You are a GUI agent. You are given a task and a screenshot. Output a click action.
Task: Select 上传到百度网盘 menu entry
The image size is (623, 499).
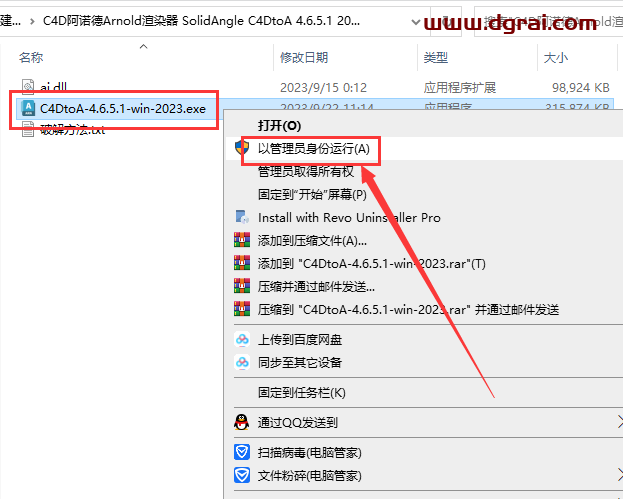(300, 340)
